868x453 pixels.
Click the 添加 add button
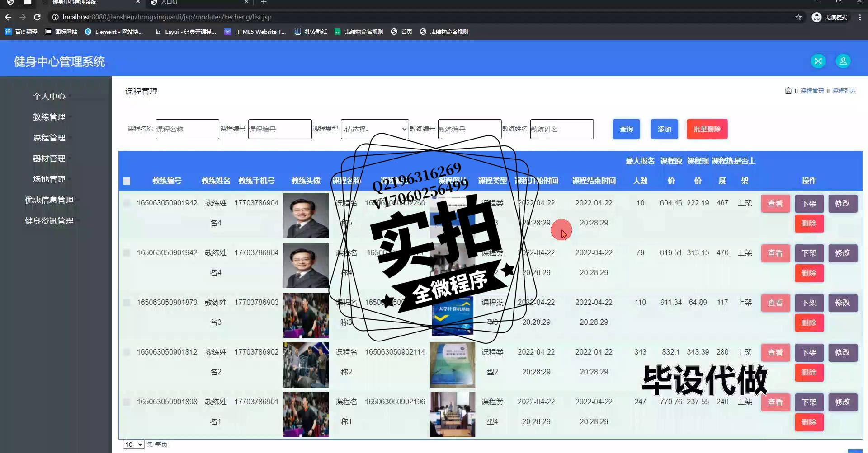click(x=664, y=129)
